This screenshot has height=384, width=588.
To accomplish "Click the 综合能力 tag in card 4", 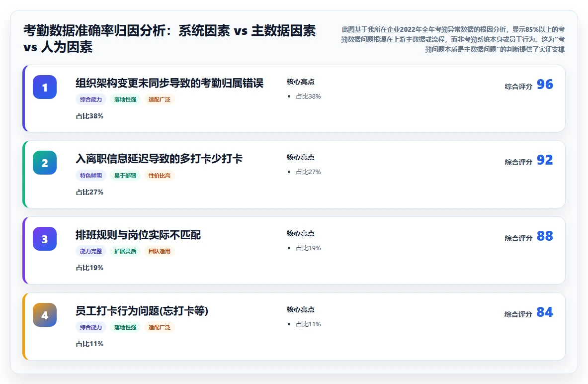I will coord(91,327).
